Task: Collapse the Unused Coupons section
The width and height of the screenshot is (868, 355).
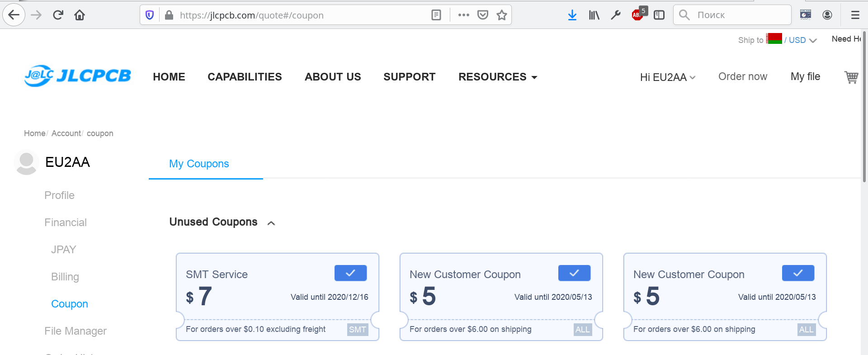Action: point(271,223)
